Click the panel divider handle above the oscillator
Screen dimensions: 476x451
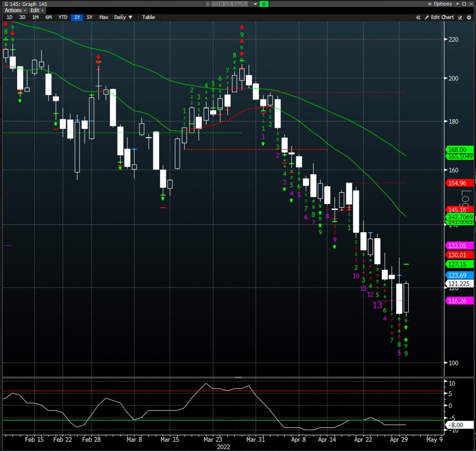(238, 377)
